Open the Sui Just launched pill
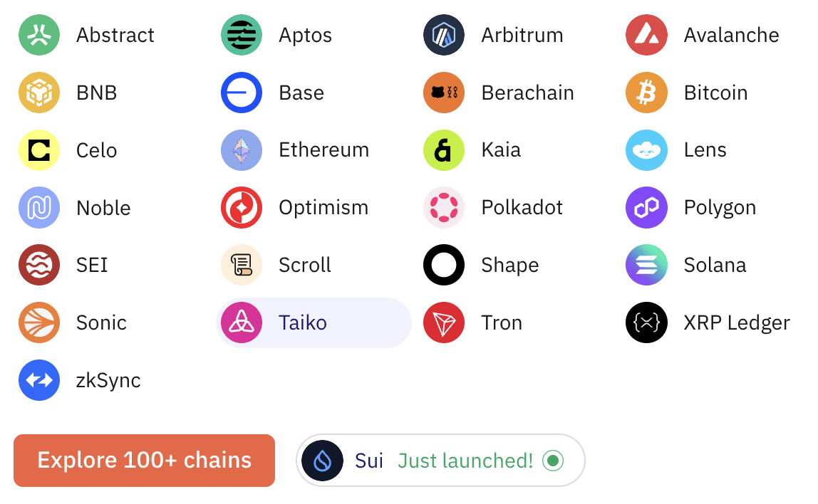The width and height of the screenshot is (818, 504). (x=440, y=461)
